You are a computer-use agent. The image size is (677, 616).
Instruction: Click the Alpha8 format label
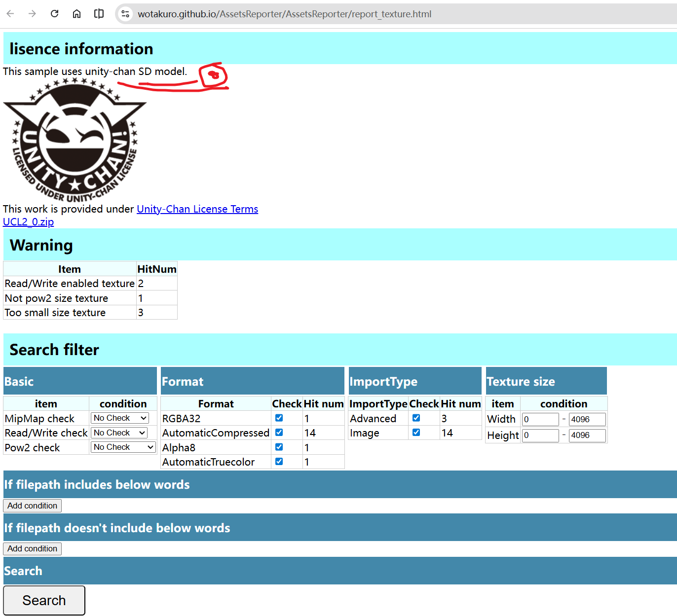point(179,447)
